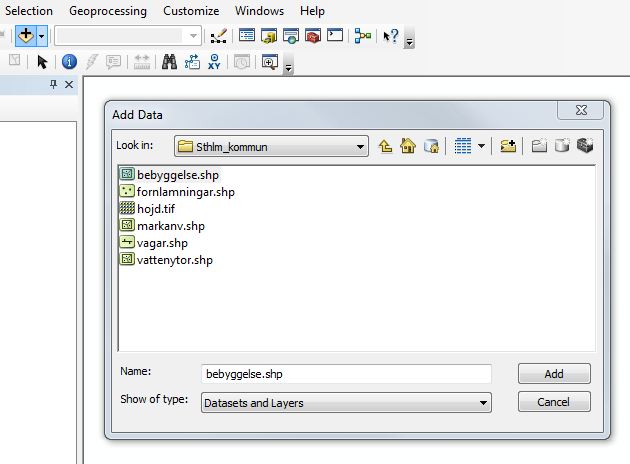Screen dimensions: 630x464
Task: Open the Catalog window icon
Action: 269,36
